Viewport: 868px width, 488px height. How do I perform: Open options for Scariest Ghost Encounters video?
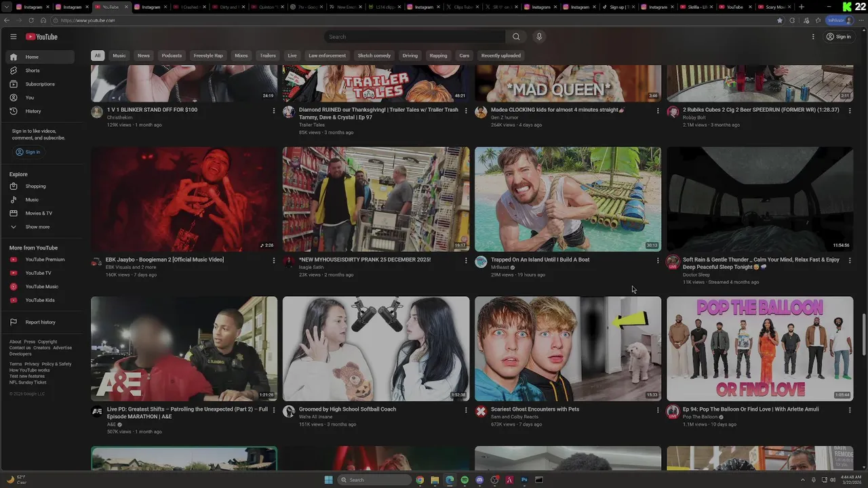[658, 410]
